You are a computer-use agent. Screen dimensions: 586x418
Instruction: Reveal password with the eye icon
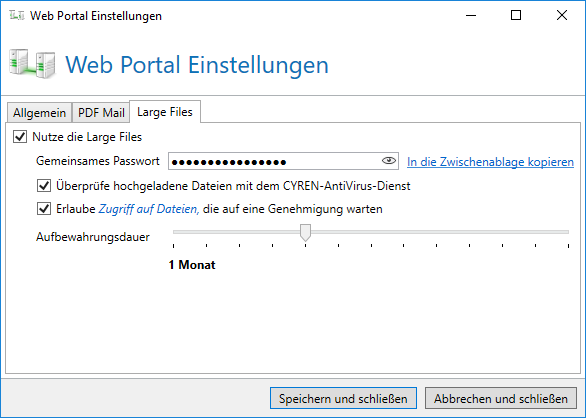point(389,161)
